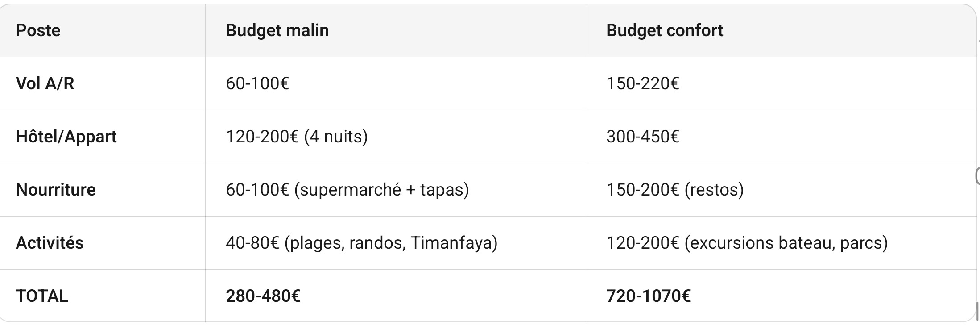Click the "TOTAL" row label
980x325 pixels.
click(x=42, y=296)
